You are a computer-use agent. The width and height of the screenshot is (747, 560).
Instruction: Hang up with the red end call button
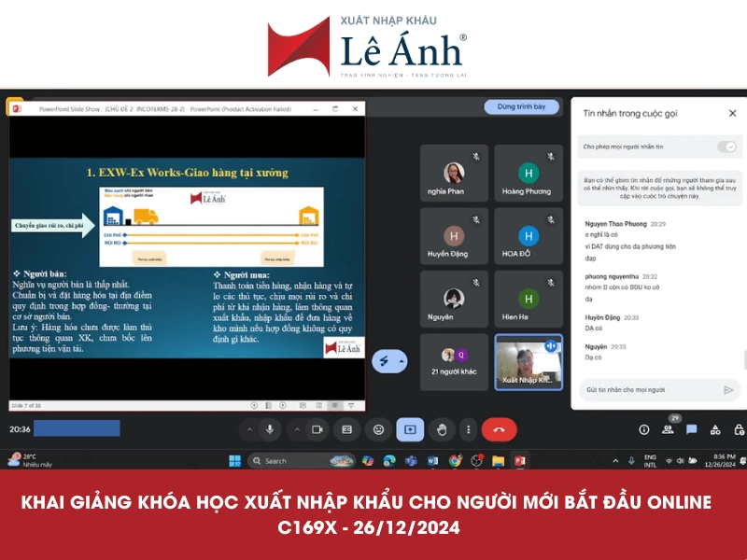coord(497,429)
